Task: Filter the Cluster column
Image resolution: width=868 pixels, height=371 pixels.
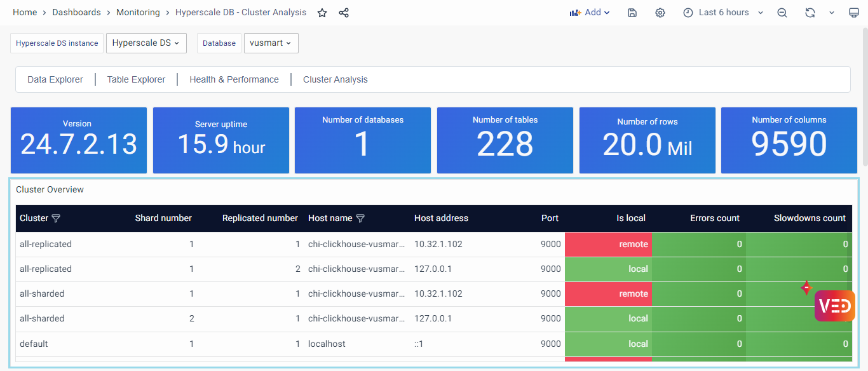Action: click(56, 219)
